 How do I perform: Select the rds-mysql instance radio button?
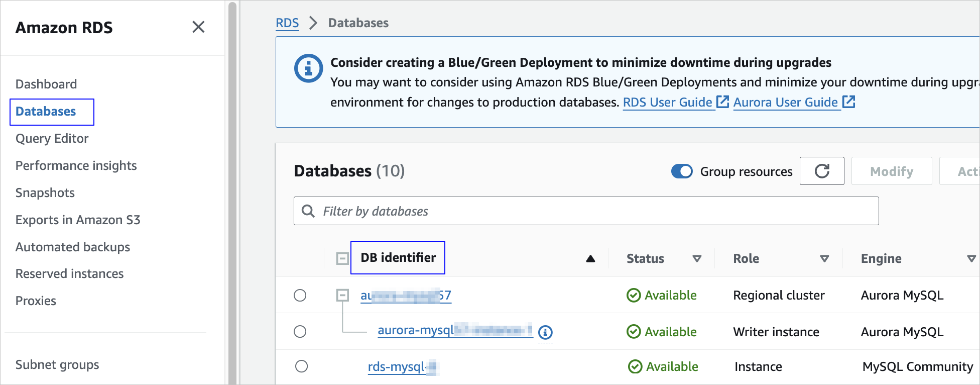coord(302,366)
